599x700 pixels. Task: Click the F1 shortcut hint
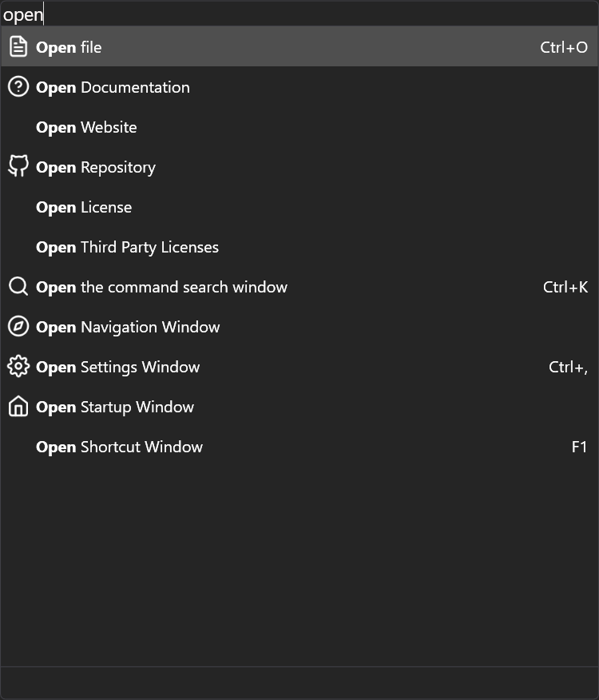point(579,447)
